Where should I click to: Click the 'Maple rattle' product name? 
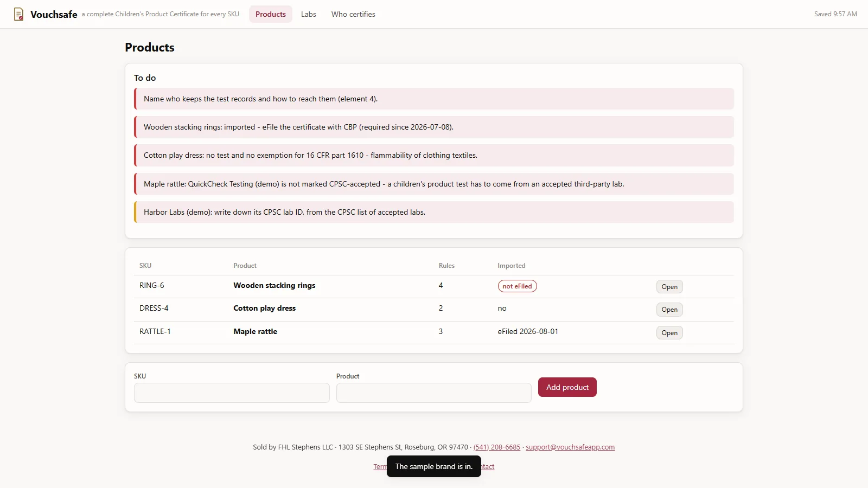click(x=256, y=331)
